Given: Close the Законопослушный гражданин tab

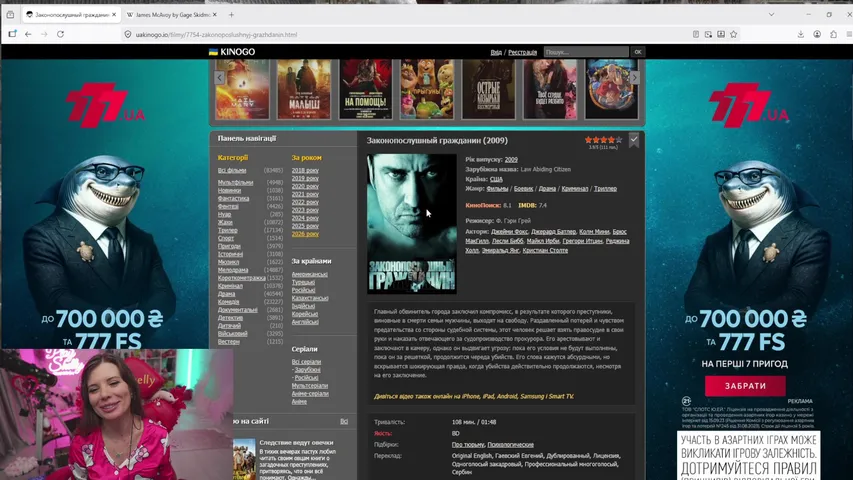Looking at the screenshot, I should pos(114,15).
